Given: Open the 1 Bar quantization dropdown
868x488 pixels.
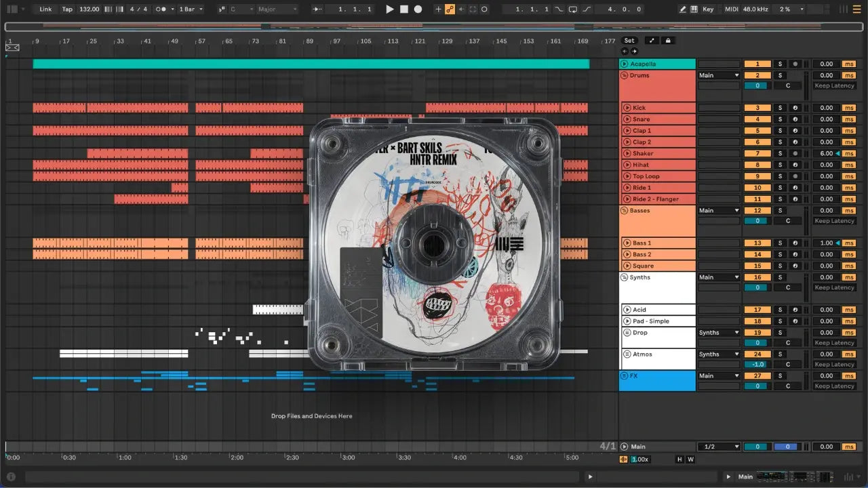Looking at the screenshot, I should (190, 9).
